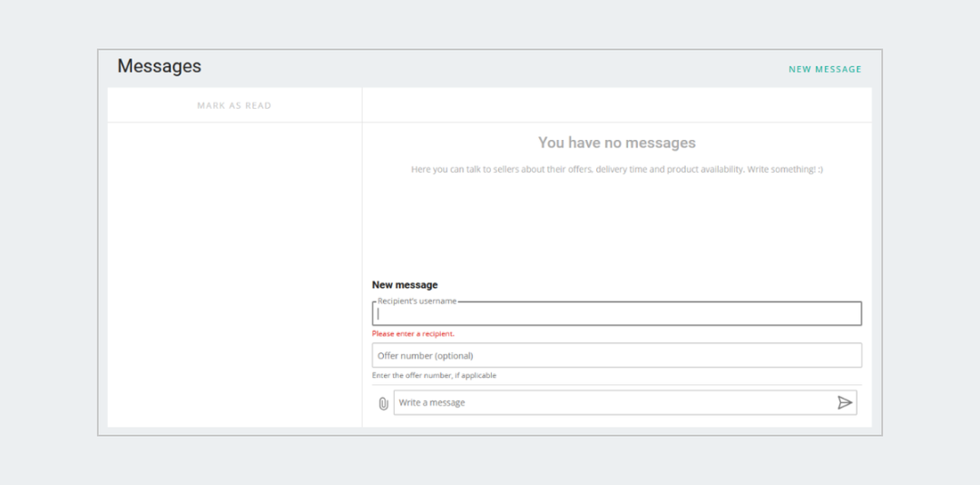Focus the Recipient's username field
The height and width of the screenshot is (485, 980).
coord(617,313)
